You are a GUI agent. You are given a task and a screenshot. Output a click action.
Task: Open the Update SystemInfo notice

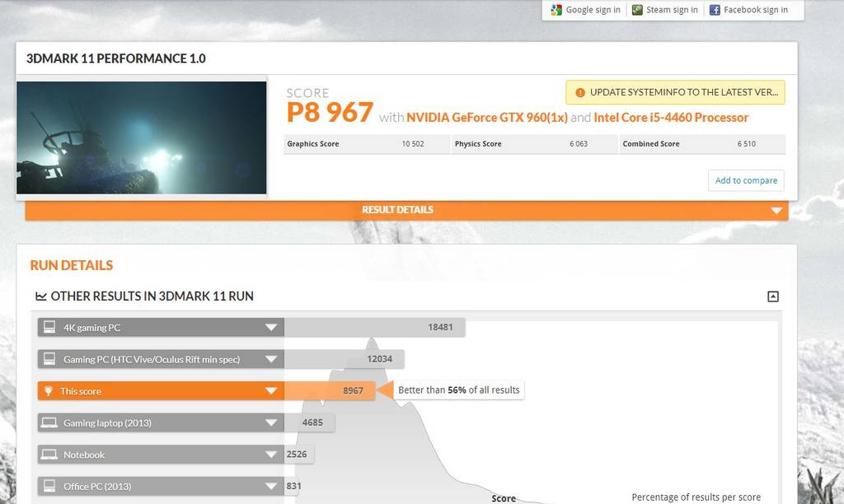(676, 92)
